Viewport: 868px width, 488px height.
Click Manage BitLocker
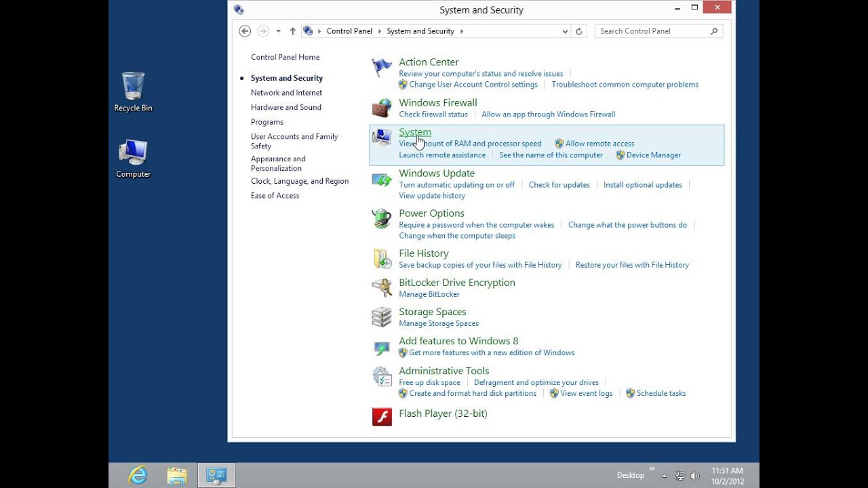tap(429, 294)
